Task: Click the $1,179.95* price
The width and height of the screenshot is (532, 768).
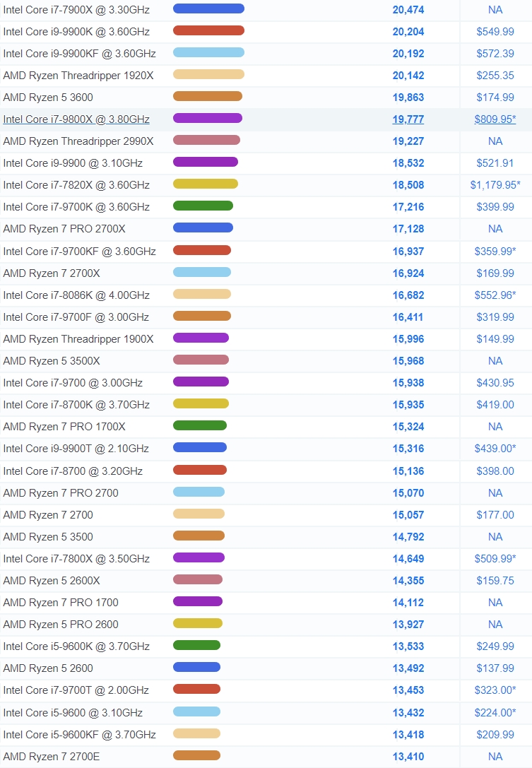Action: [x=495, y=185]
